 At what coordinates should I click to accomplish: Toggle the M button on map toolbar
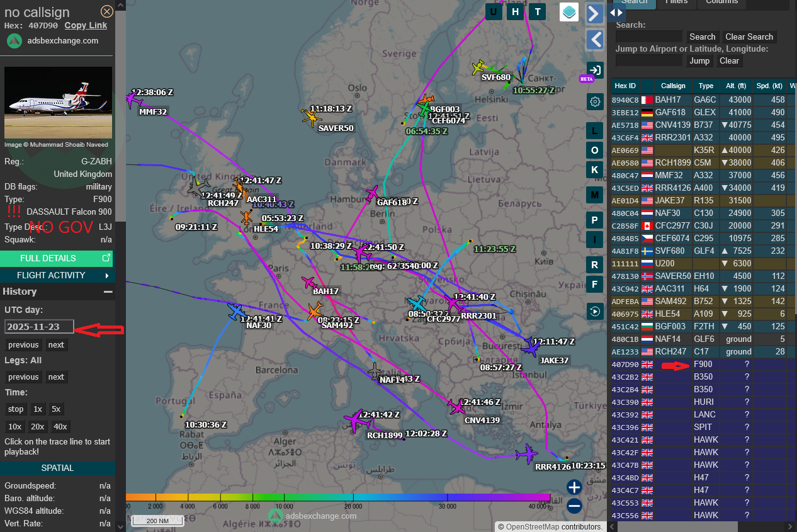(x=594, y=195)
